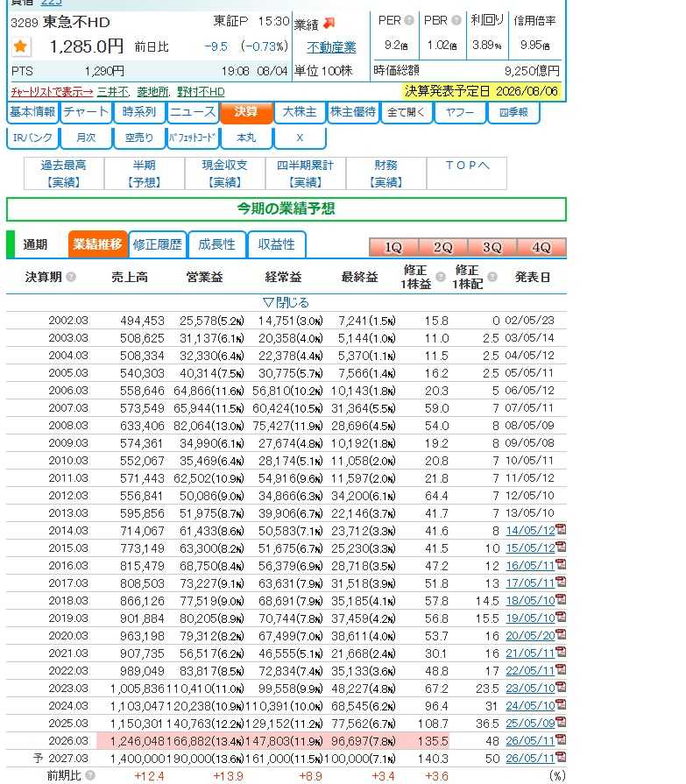The height and width of the screenshot is (784, 686).
Task: Open the IRバンク link button
Action: [32, 138]
